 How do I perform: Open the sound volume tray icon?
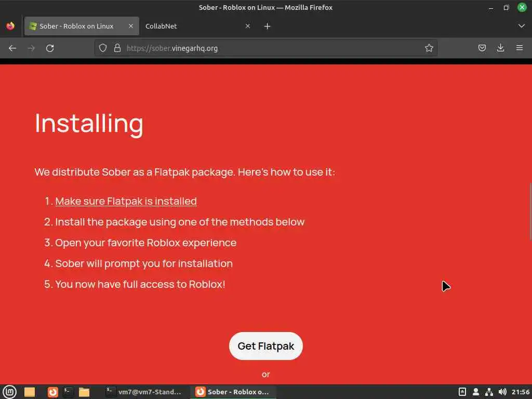[x=502, y=392]
